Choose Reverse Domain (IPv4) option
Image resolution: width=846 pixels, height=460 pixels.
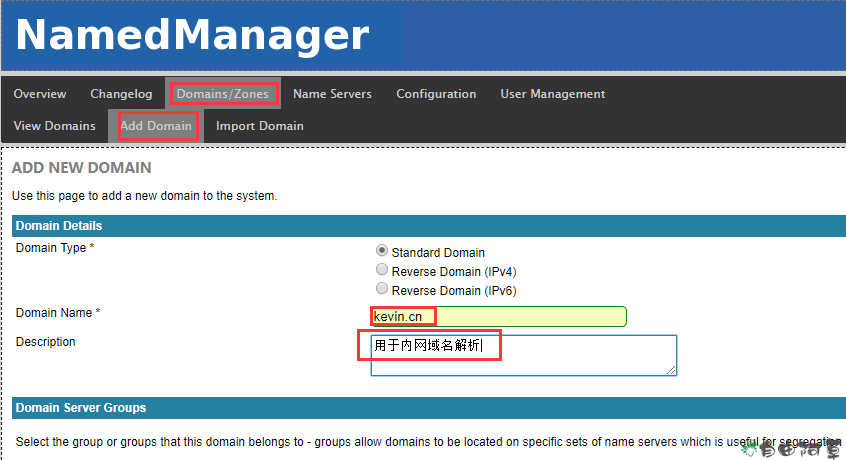point(382,270)
